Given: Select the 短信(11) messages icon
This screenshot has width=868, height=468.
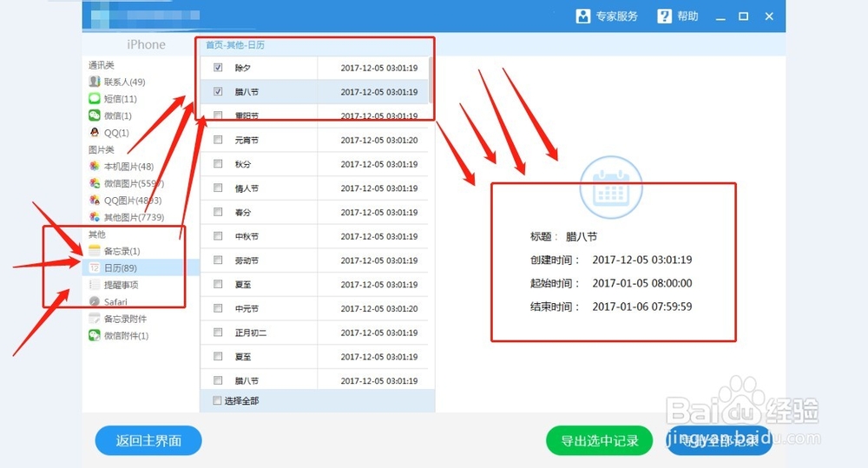Looking at the screenshot, I should pos(95,99).
